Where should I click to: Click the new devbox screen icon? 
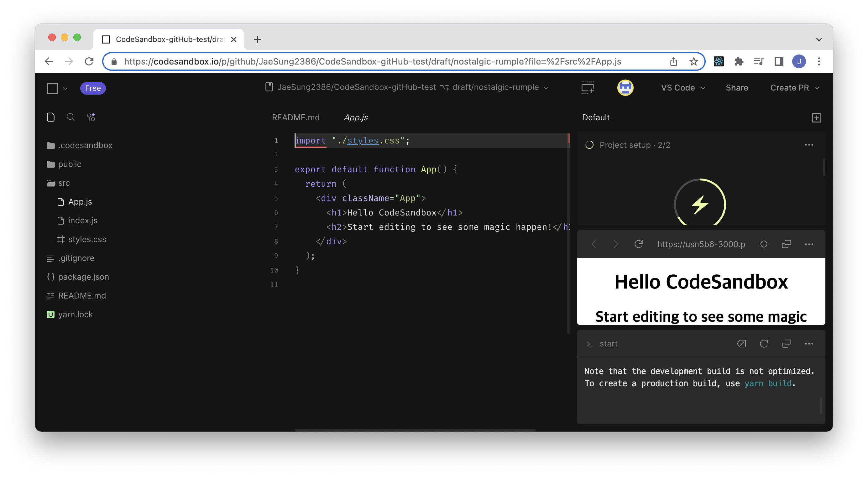tap(588, 88)
